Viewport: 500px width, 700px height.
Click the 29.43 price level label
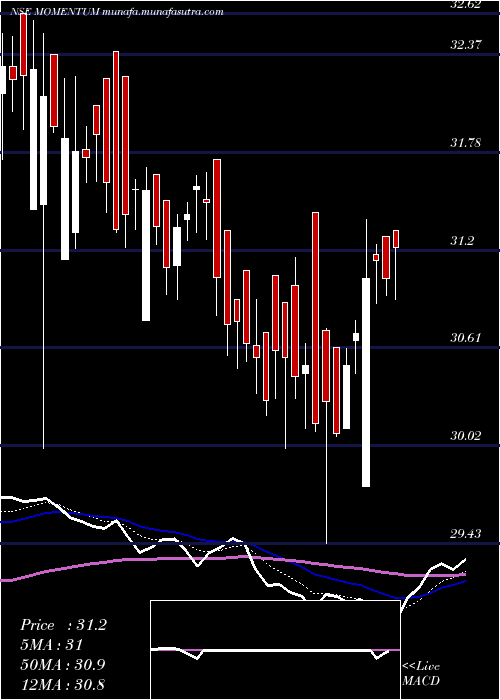[x=466, y=533]
